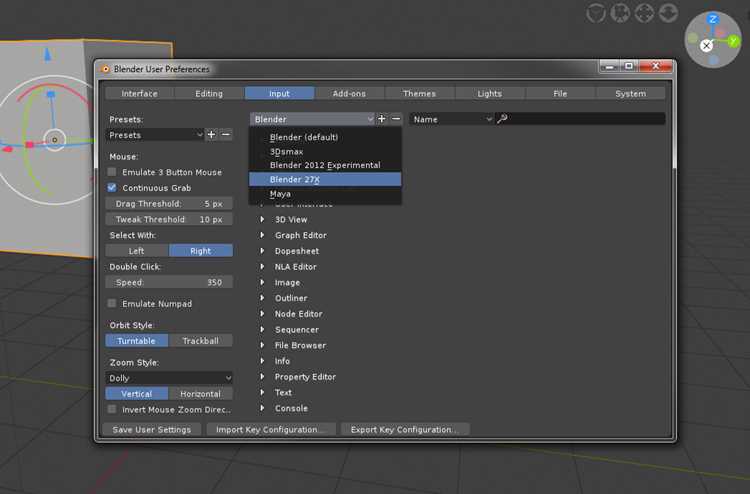The width and height of the screenshot is (750, 494).
Task: Expand the Image keymap section
Action: pyautogui.click(x=262, y=282)
